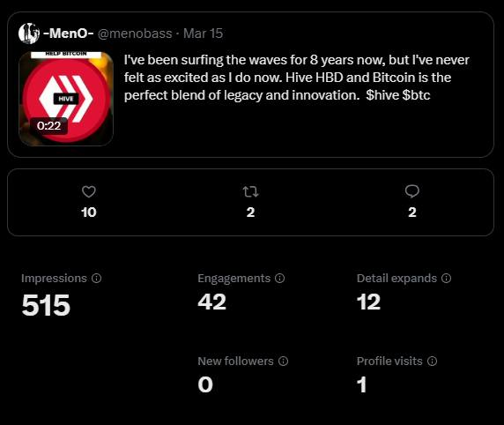504x425 pixels.
Task: Click the reply speech bubble icon
Action: pyautogui.click(x=412, y=191)
